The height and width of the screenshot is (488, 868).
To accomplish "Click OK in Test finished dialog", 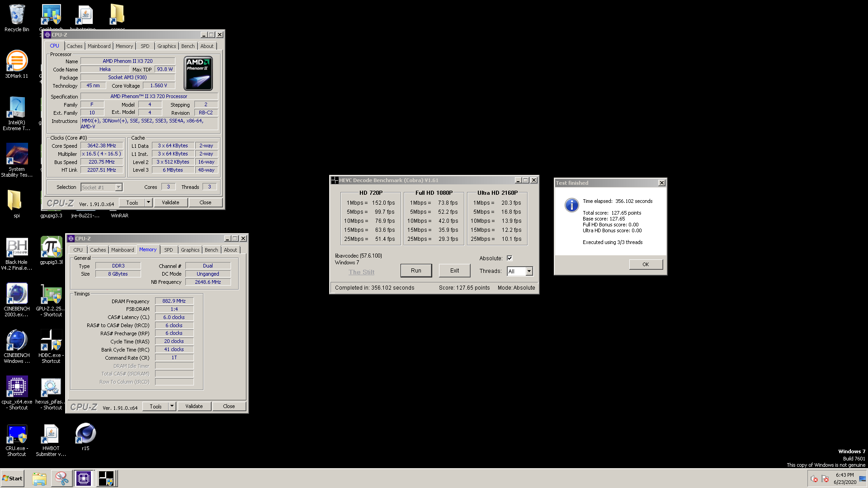I will pyautogui.click(x=646, y=264).
